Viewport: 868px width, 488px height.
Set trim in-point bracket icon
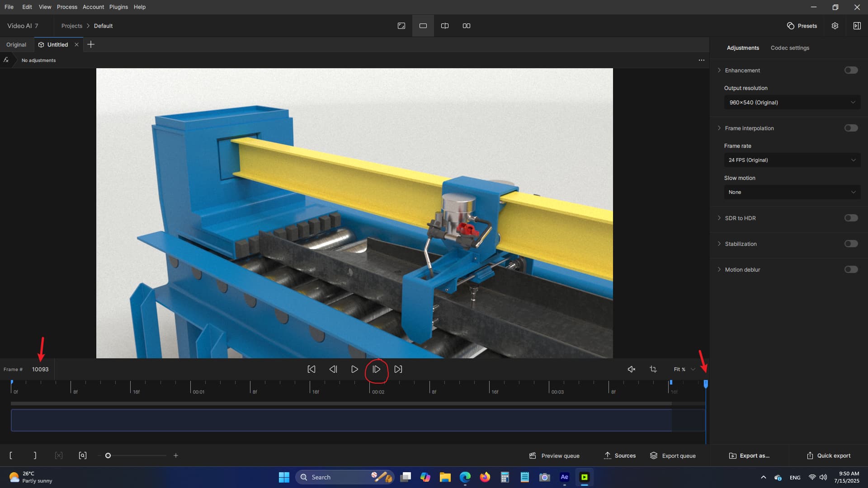11,455
